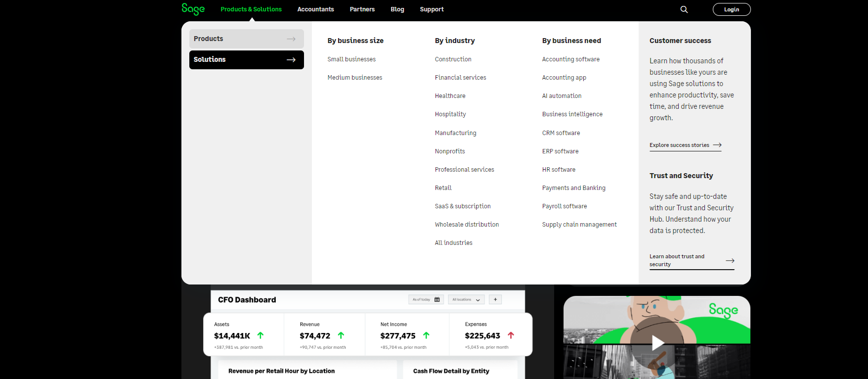
Task: Click the As of today date field
Action: (x=426, y=299)
